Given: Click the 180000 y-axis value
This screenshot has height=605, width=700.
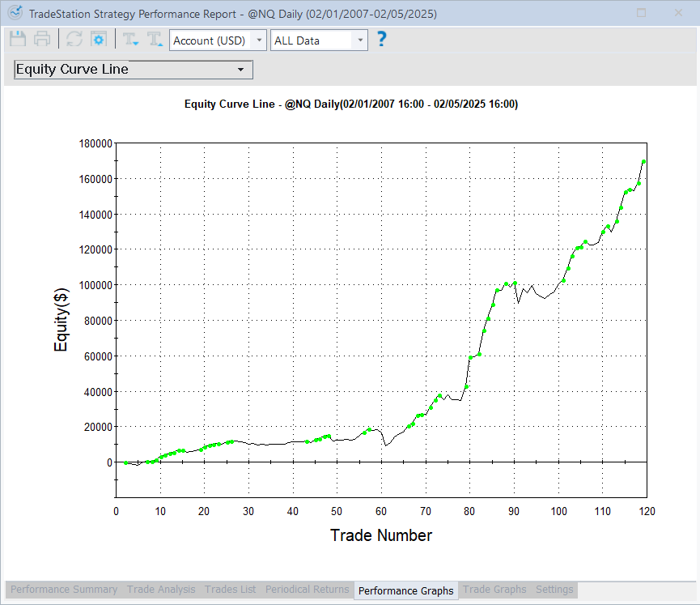Looking at the screenshot, I should [95, 144].
